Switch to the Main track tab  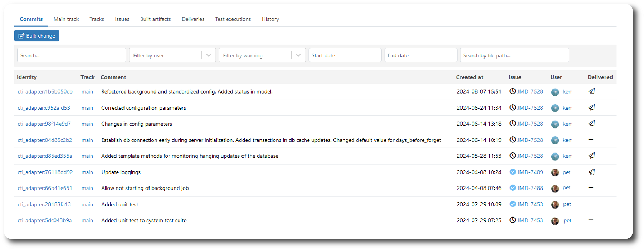pos(66,19)
